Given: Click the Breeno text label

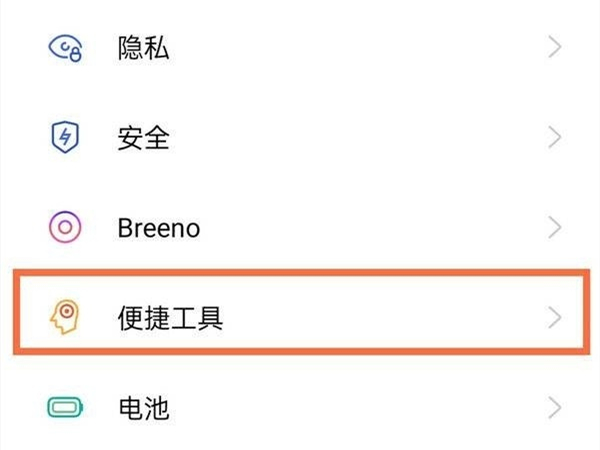Looking at the screenshot, I should coord(158,228).
